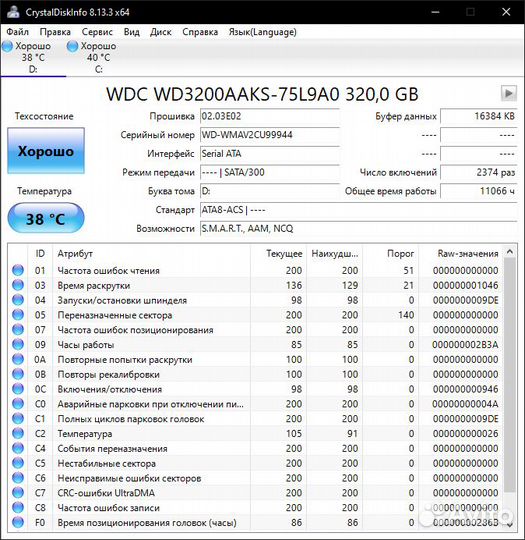The image size is (525, 540).
Task: Click the status orb for attribute C7
Action: coord(18,492)
